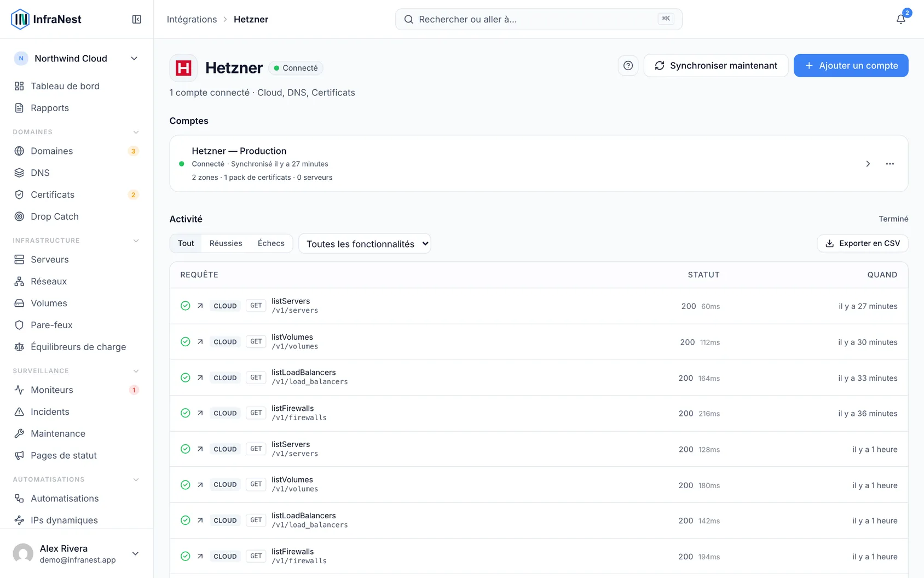The image size is (924, 578).
Task: Collapse the Domaines sidebar group
Action: click(136, 132)
